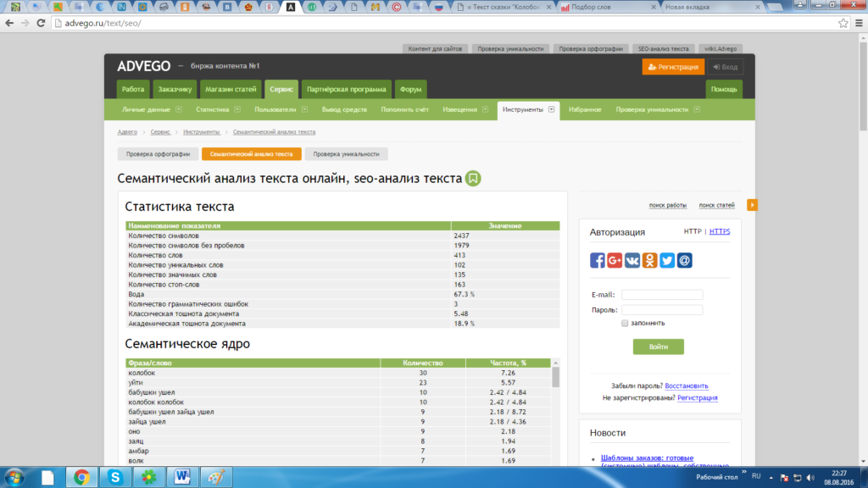Viewport: 868px width, 488px height.
Task: Click the 'HTTPS' authorization link
Action: point(720,231)
